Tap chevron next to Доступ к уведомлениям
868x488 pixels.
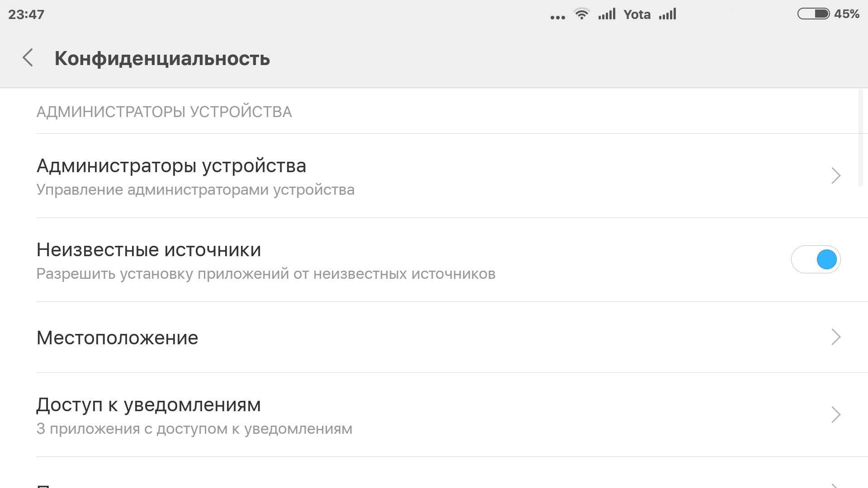(x=835, y=414)
